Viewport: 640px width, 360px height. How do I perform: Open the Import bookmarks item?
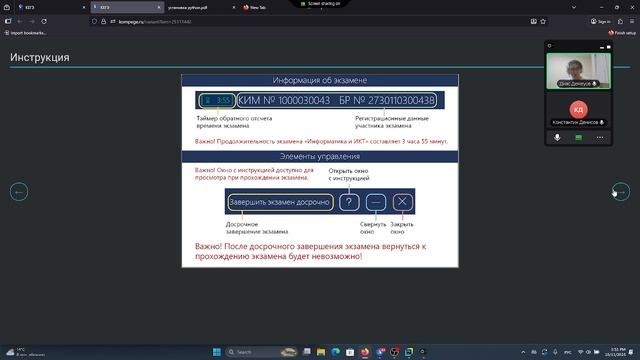click(x=25, y=33)
